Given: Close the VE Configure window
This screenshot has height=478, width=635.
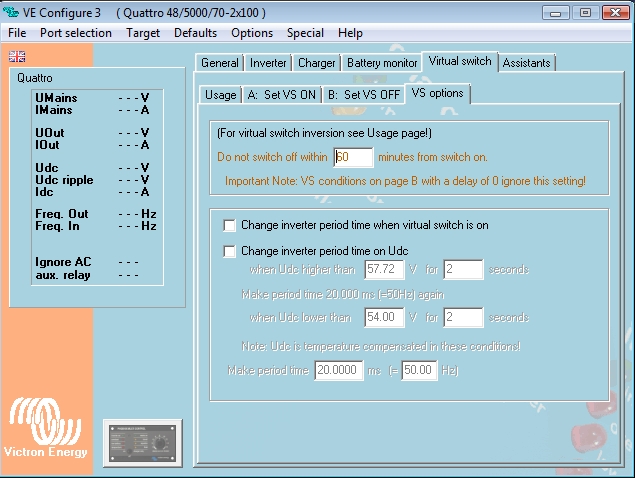Looking at the screenshot, I should (616, 13).
